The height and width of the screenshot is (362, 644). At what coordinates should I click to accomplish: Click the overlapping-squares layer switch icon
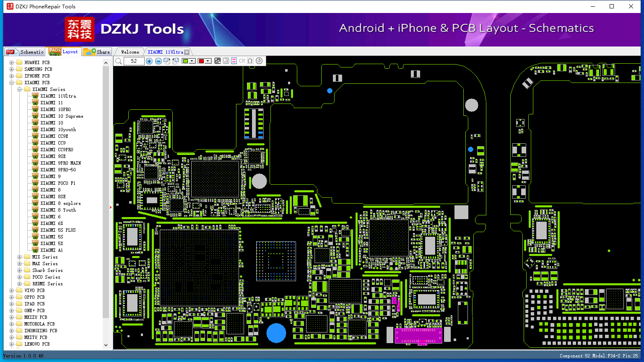coord(218,61)
